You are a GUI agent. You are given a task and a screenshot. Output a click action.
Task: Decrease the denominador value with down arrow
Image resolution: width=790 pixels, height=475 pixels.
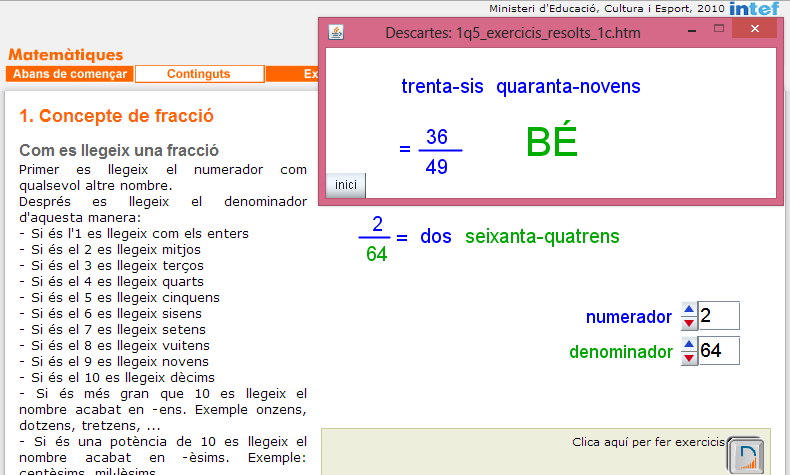(689, 358)
